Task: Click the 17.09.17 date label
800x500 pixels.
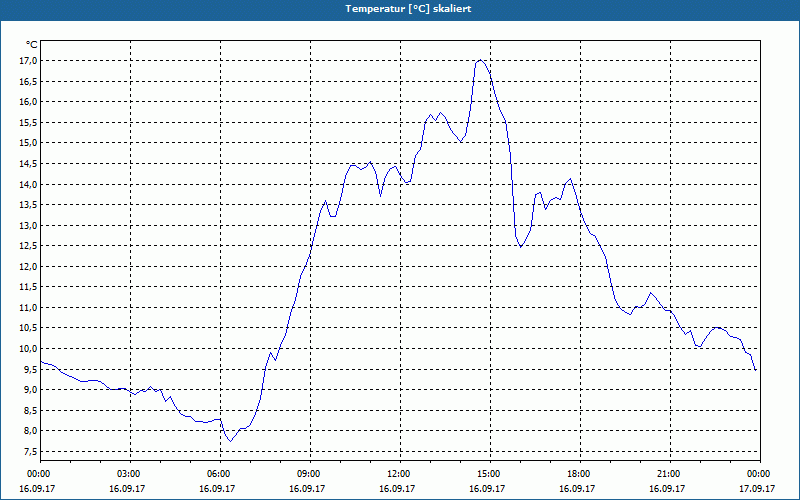Action: pyautogui.click(x=757, y=489)
